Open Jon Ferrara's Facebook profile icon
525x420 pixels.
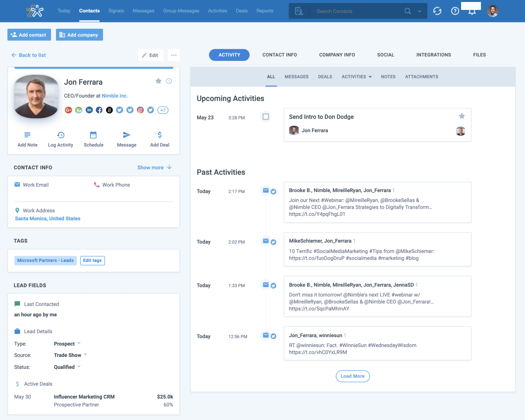99,110
